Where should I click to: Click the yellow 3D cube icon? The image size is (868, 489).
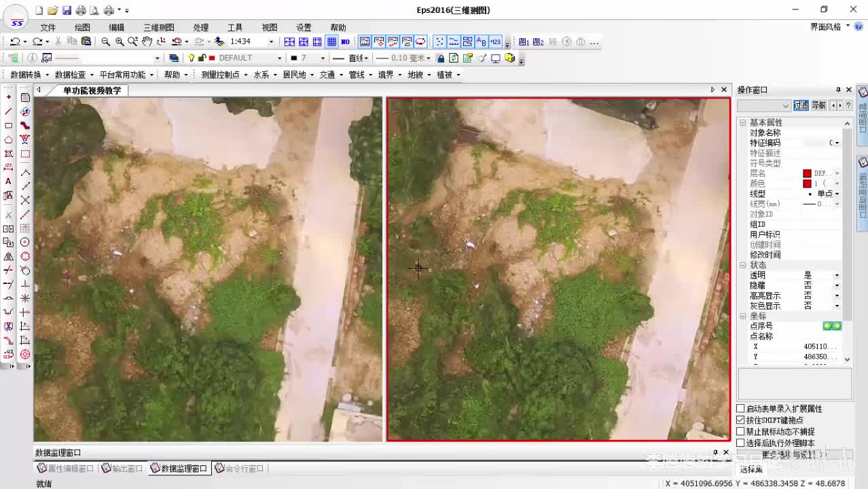pos(509,58)
